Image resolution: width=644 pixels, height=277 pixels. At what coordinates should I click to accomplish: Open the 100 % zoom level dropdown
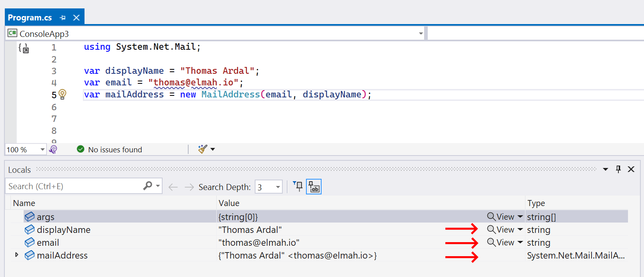point(42,150)
